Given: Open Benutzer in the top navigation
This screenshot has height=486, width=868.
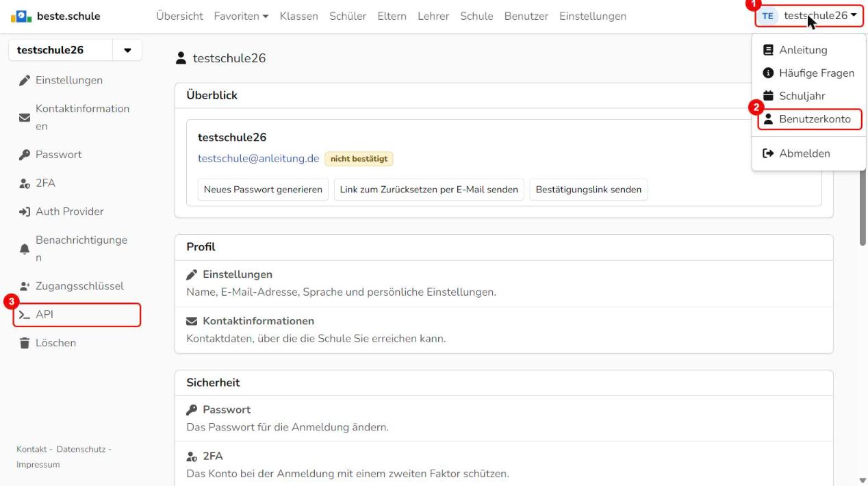Looking at the screenshot, I should [526, 16].
